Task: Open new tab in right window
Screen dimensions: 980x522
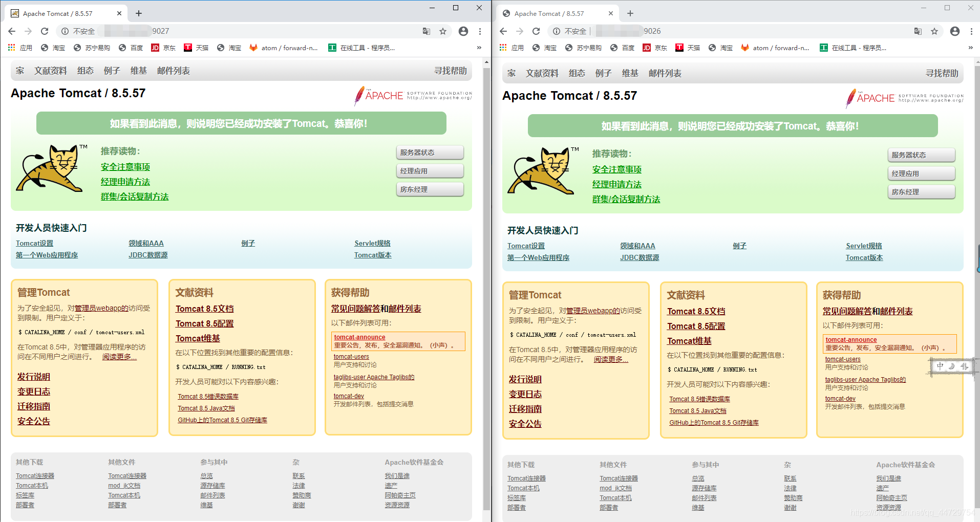Action: (x=630, y=13)
